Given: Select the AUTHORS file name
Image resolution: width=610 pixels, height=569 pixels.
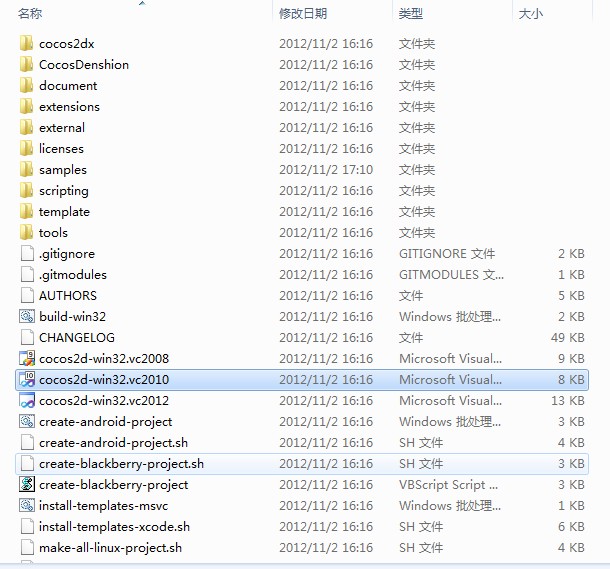Looking at the screenshot, I should (68, 296).
